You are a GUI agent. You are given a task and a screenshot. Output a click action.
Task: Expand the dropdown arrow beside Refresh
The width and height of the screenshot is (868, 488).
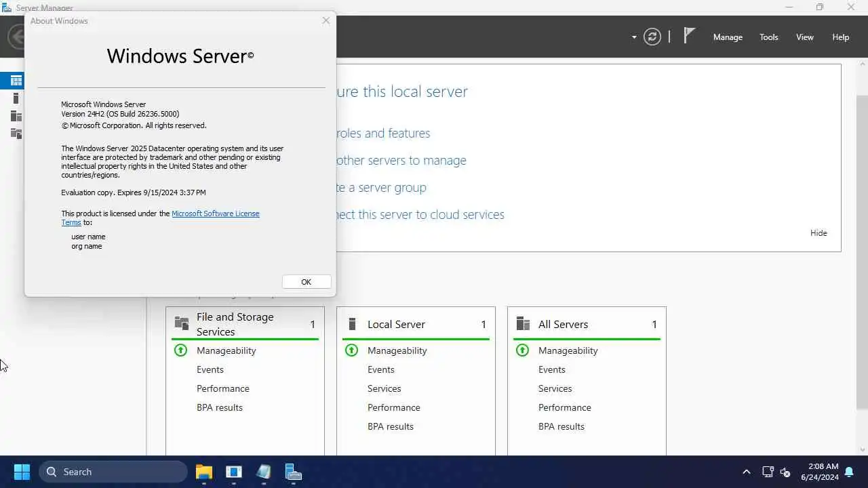point(634,37)
